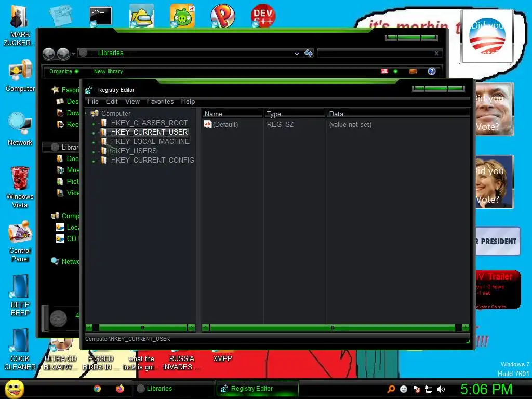The width and height of the screenshot is (532, 399).
Task: Open the Control Panel desktop icon
Action: point(20,241)
